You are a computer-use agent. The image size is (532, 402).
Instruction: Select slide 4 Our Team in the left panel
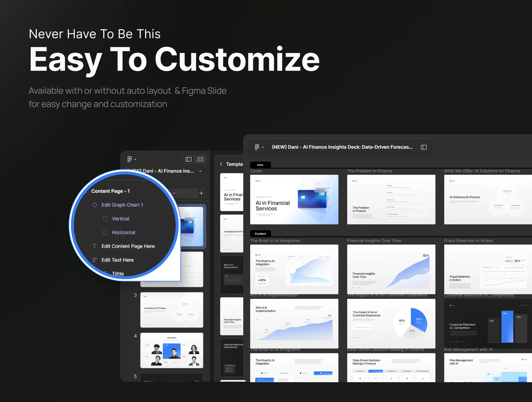click(172, 351)
